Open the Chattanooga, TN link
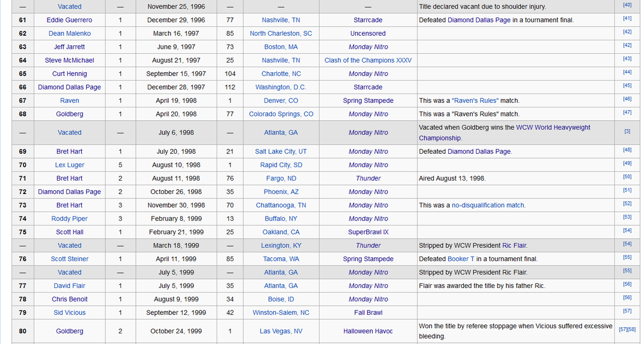This screenshot has width=644, height=344. [x=281, y=205]
